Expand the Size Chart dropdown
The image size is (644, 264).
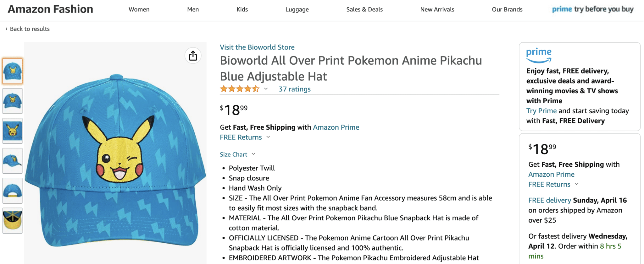pos(234,154)
